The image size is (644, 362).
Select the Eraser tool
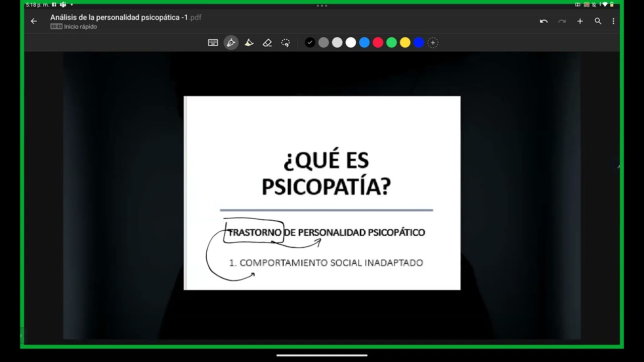point(267,43)
